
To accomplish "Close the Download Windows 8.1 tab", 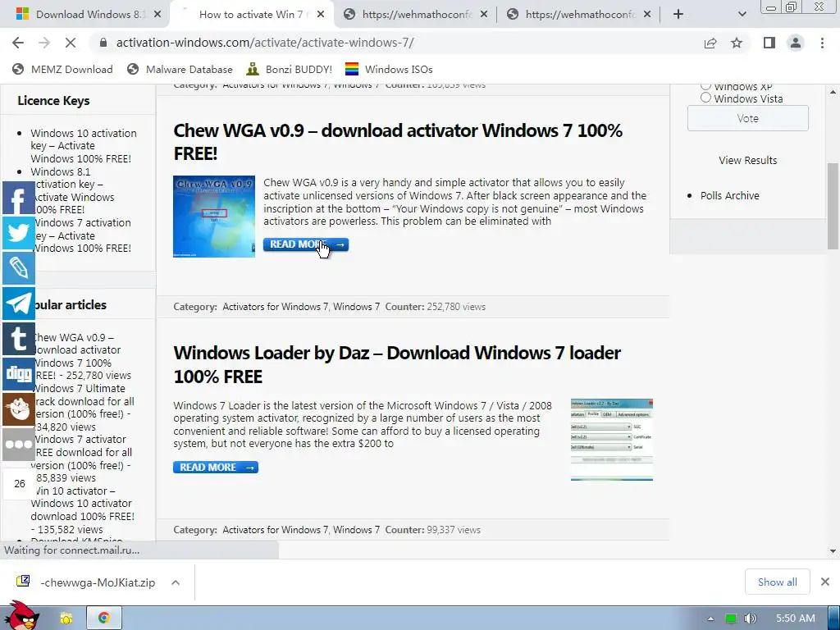I will click(157, 15).
